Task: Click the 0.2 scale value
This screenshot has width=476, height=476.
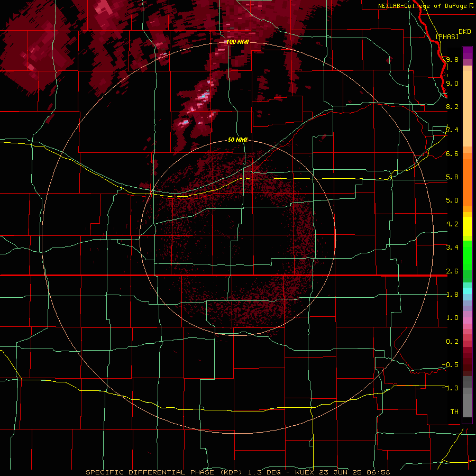Action: point(452,342)
